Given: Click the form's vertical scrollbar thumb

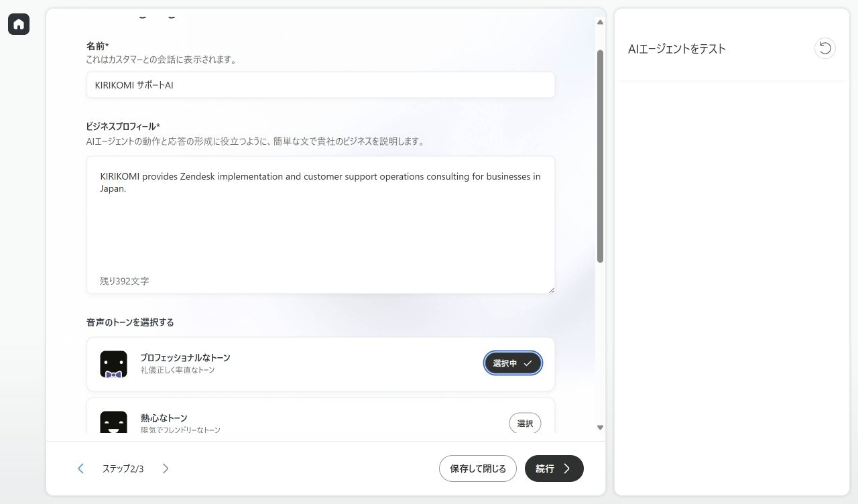Looking at the screenshot, I should tap(600, 155).
